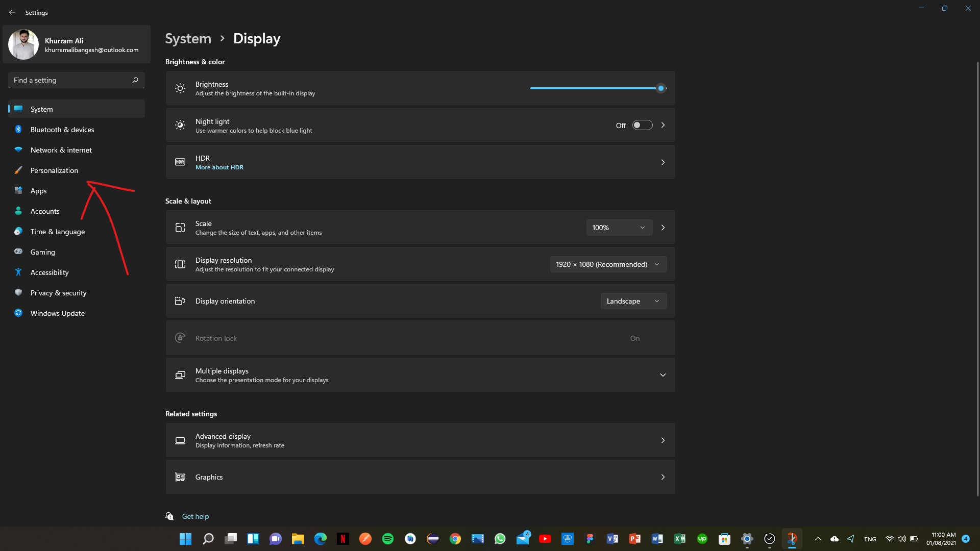Select Privacy & security settings
This screenshot has height=551, width=980.
point(58,292)
